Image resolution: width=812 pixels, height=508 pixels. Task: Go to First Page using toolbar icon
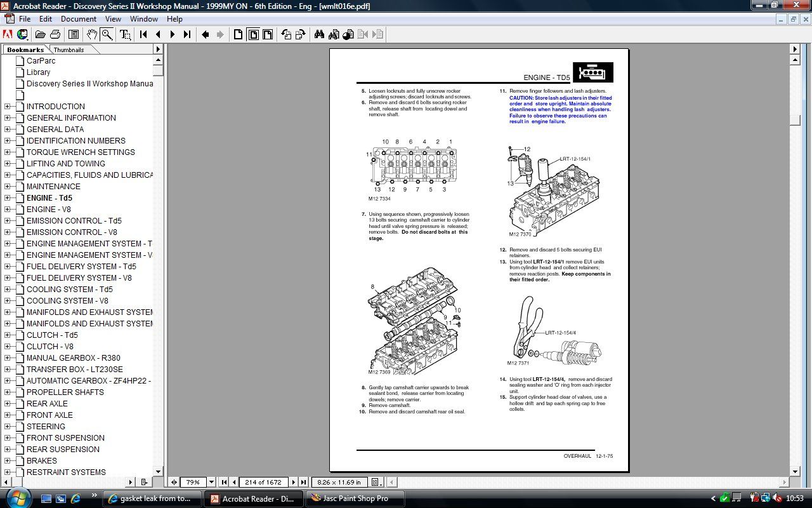144,34
